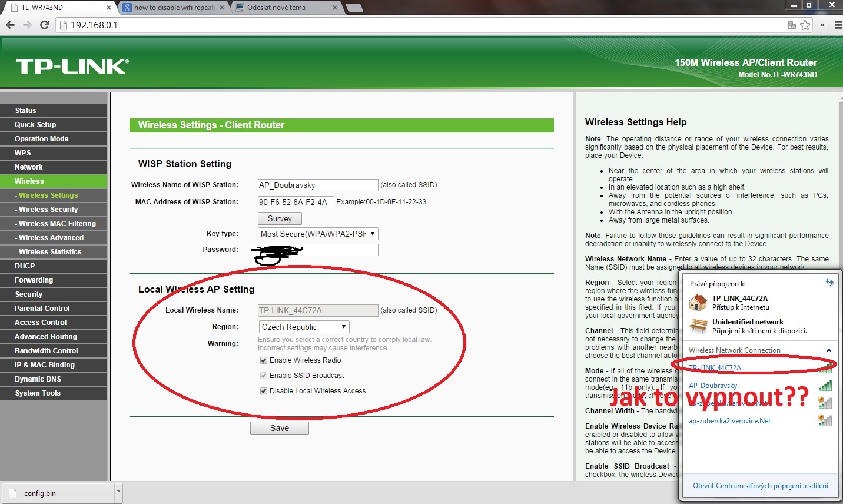Open the page translate icon in address bar
This screenshot has width=843, height=504.
pos(792,25)
